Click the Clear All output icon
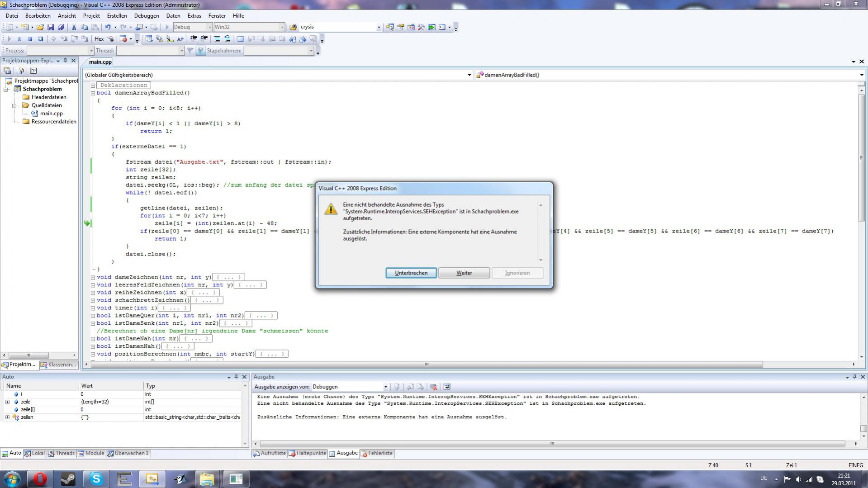The height and width of the screenshot is (488, 868). (x=433, y=387)
